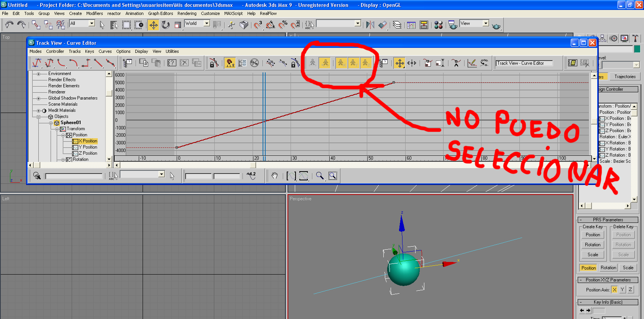The image size is (644, 319).
Task: Expand the Medit Materials tree node
Action: click(x=38, y=111)
